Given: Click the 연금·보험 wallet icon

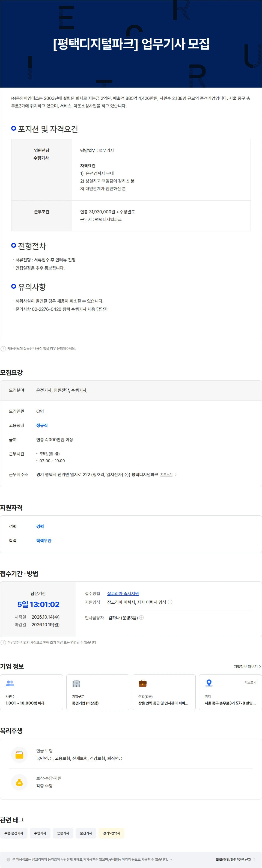Looking at the screenshot, I should pyautogui.click(x=19, y=754).
